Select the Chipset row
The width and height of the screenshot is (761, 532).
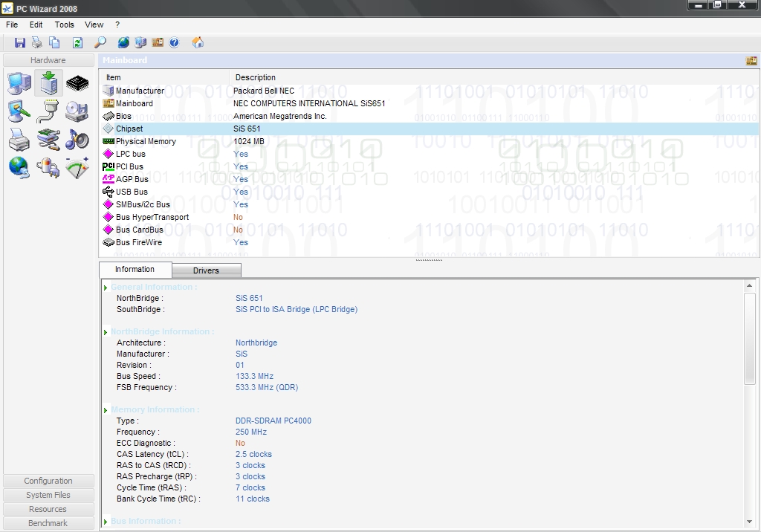(429, 129)
